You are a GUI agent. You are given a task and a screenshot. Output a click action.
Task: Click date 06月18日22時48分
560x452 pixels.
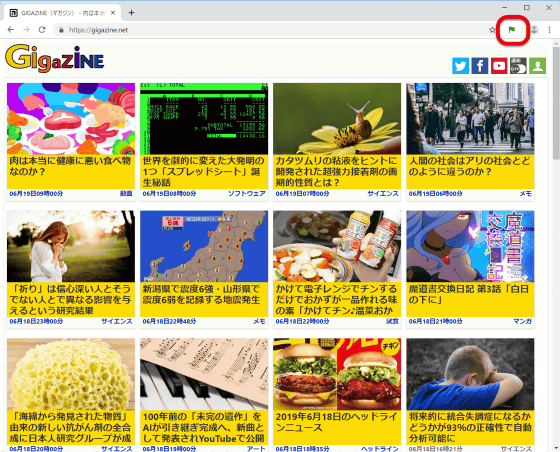(x=169, y=321)
